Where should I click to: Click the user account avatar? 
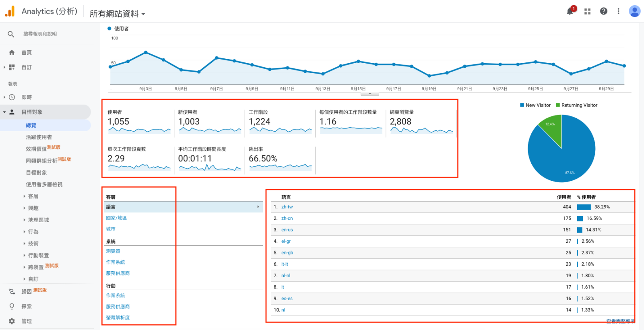click(634, 11)
